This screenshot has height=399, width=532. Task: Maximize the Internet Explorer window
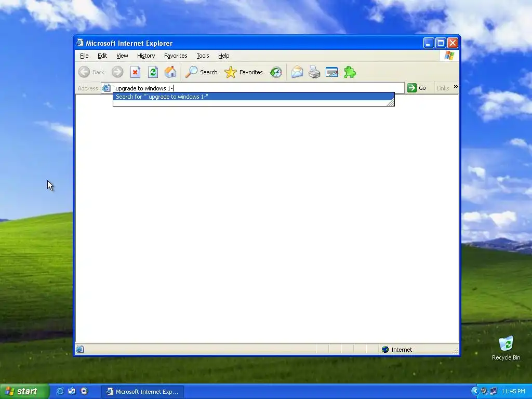[441, 43]
